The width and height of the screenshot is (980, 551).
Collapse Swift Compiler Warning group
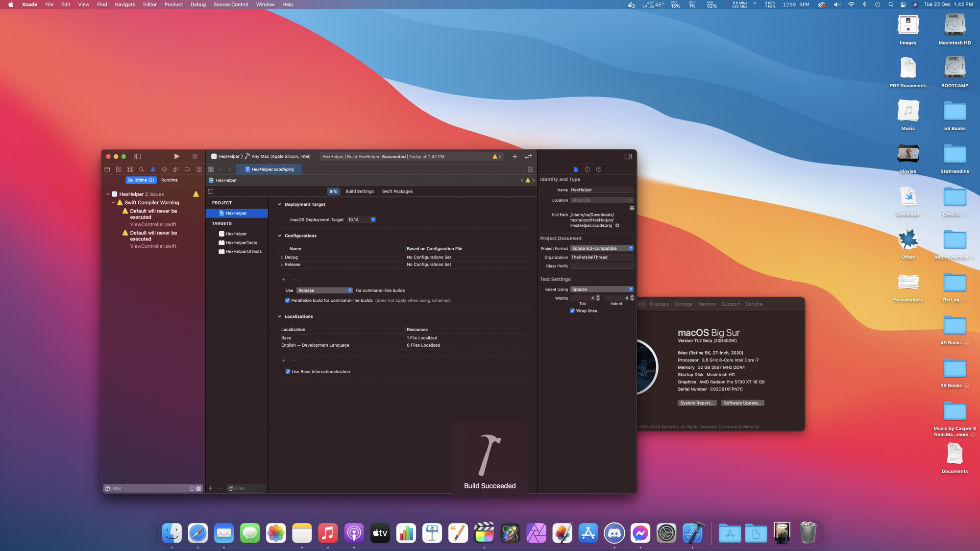point(113,203)
